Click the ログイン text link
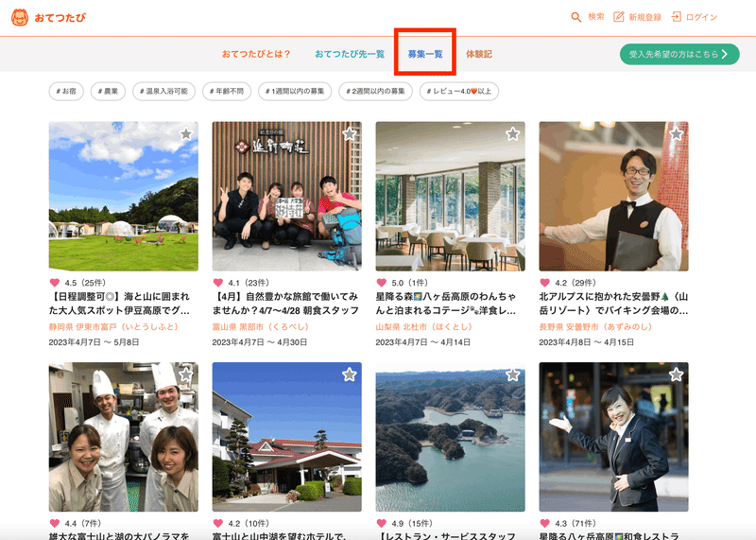The height and width of the screenshot is (540, 756). [701, 17]
